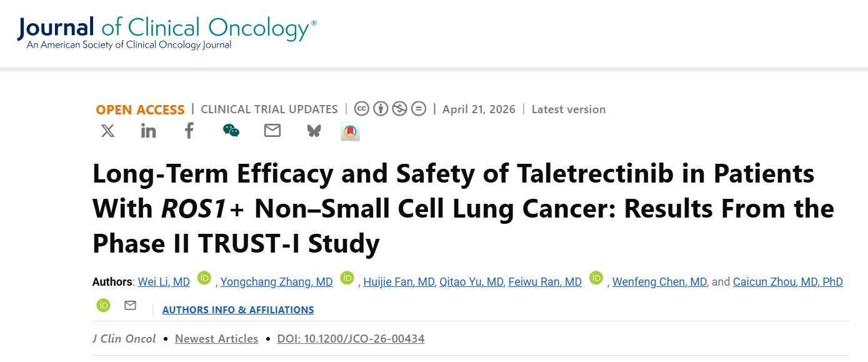Open the DOI link 10.1200/JCO-26-00434
Screen dimensions: 868x362
(351, 339)
